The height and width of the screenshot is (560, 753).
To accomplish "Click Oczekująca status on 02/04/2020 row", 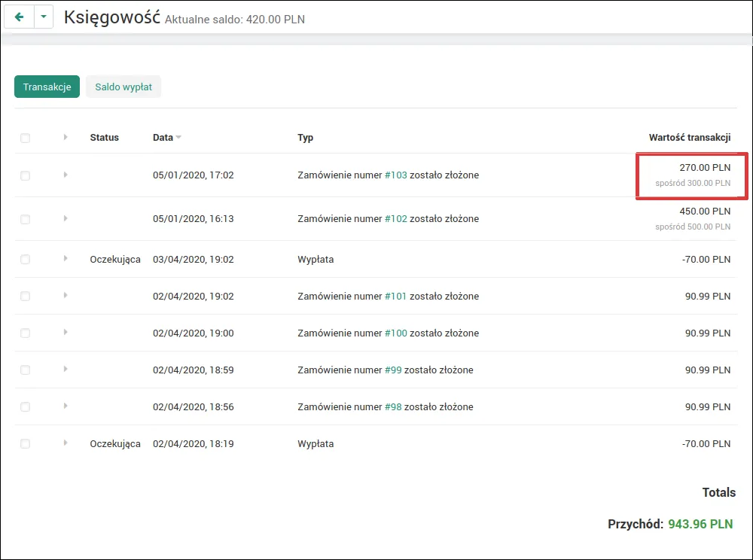I will [x=115, y=444].
